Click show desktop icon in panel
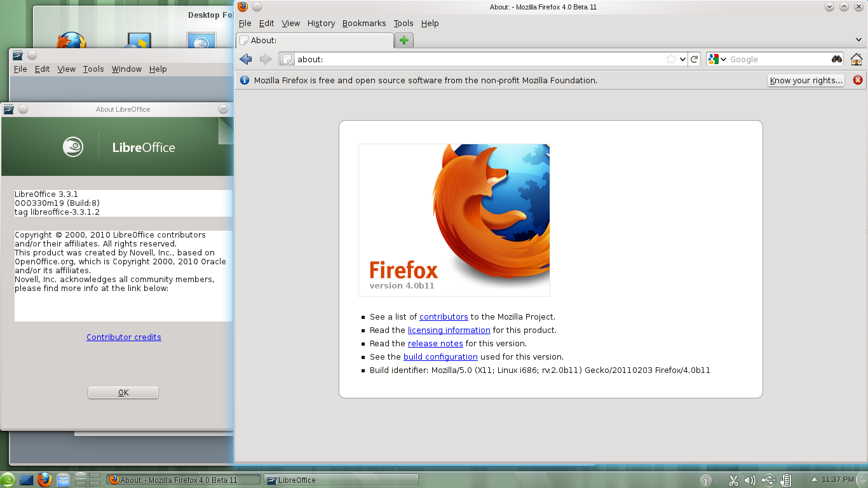This screenshot has height=488, width=868. (x=26, y=480)
